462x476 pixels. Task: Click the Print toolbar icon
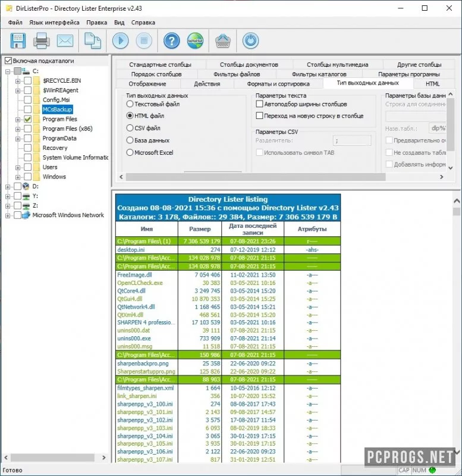[41, 40]
